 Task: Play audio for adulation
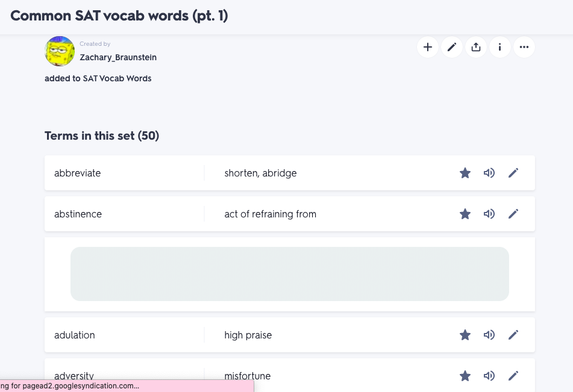tap(489, 335)
